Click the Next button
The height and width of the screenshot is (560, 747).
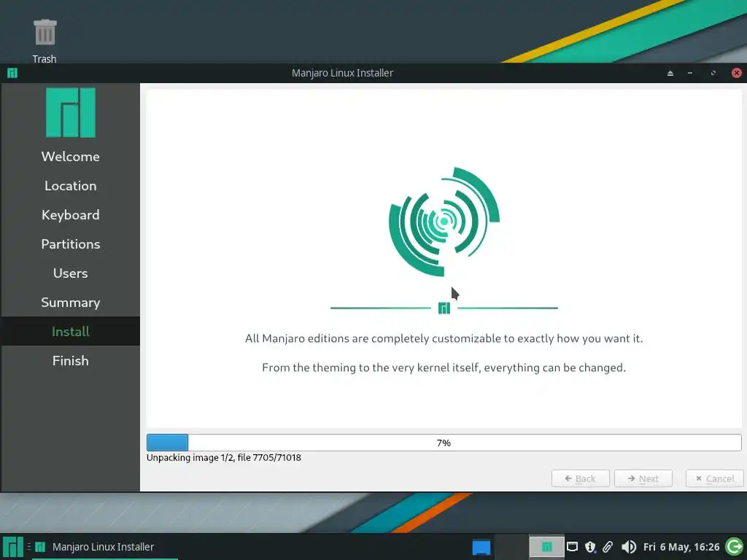point(643,478)
